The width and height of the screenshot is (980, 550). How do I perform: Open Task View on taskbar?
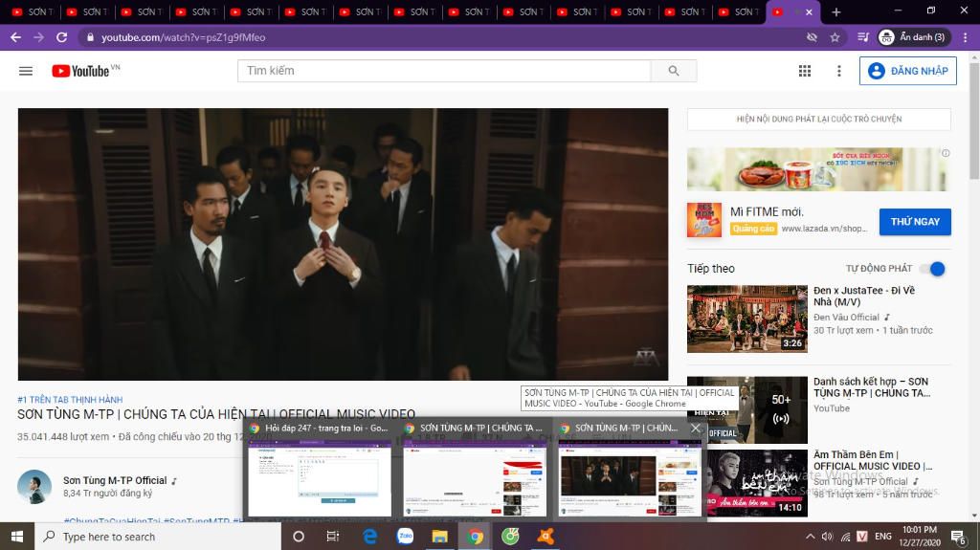(332, 537)
